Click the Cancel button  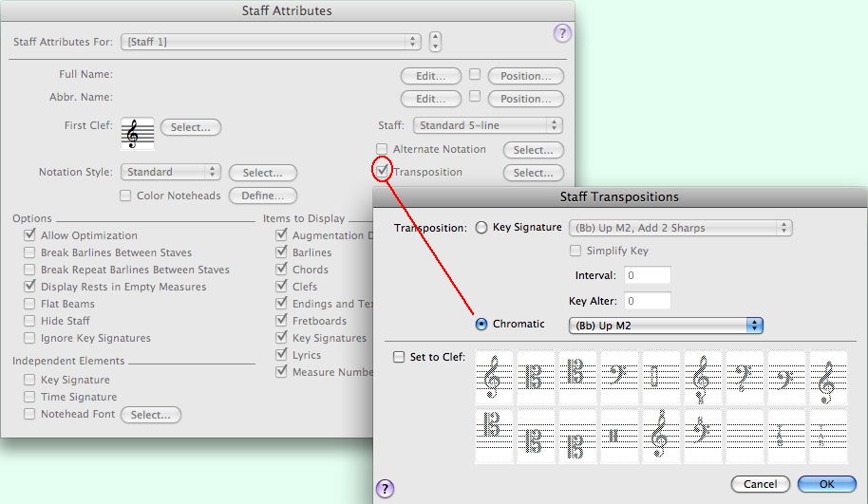[760, 484]
